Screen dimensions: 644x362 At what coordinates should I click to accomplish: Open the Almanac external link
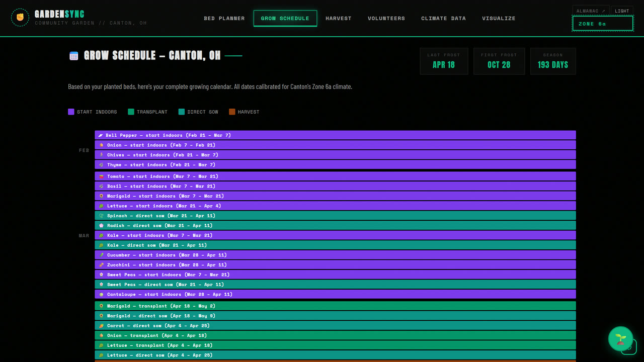(x=591, y=11)
